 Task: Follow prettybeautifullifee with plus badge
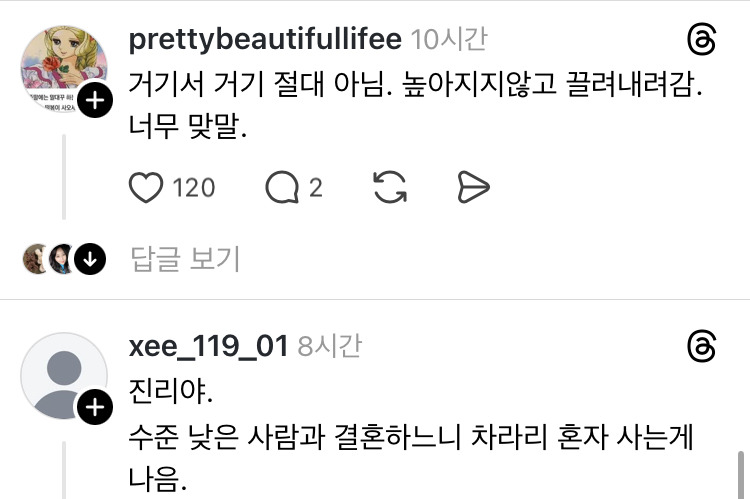pos(94,100)
